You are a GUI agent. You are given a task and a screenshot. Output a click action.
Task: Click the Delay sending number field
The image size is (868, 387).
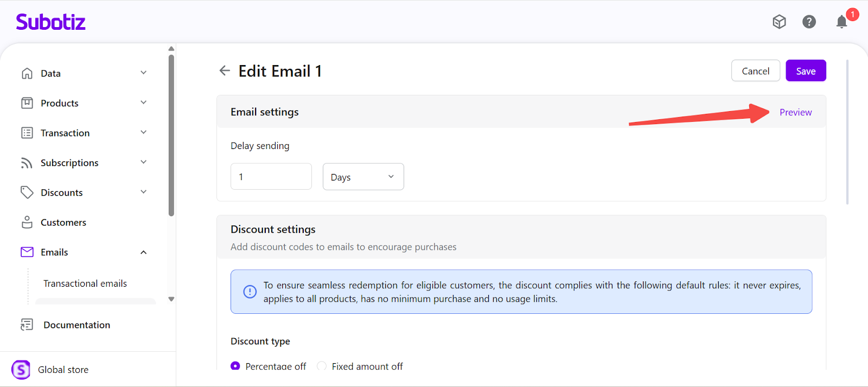271,177
